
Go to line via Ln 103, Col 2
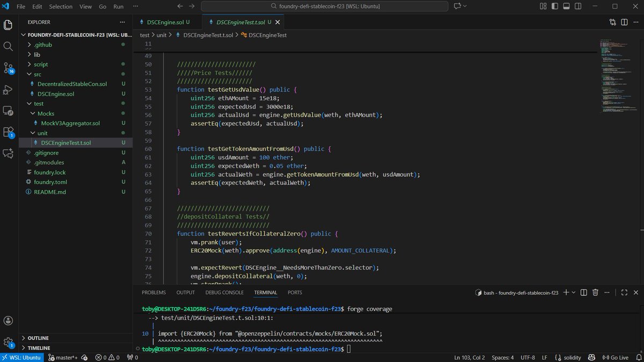(x=470, y=357)
